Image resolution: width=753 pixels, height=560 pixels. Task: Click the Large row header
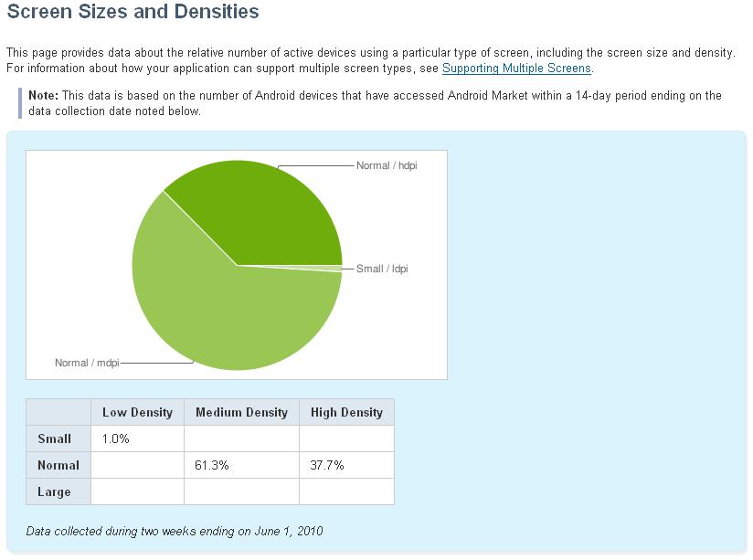pos(58,491)
